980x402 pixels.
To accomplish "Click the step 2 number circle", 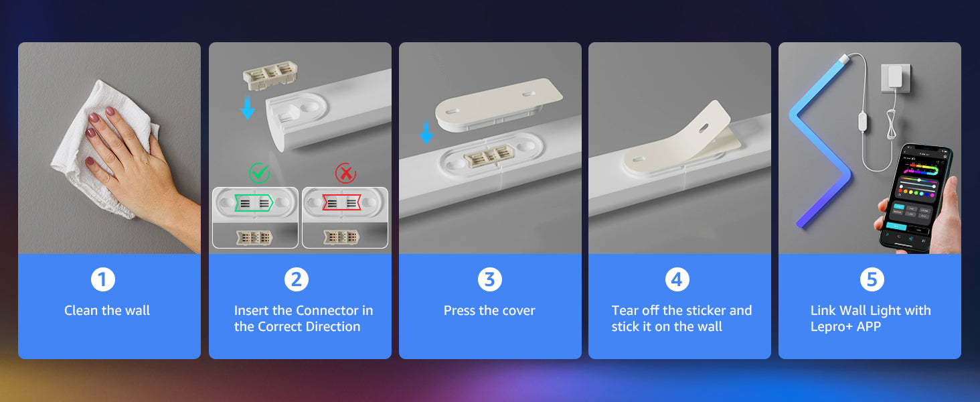I will [x=297, y=279].
